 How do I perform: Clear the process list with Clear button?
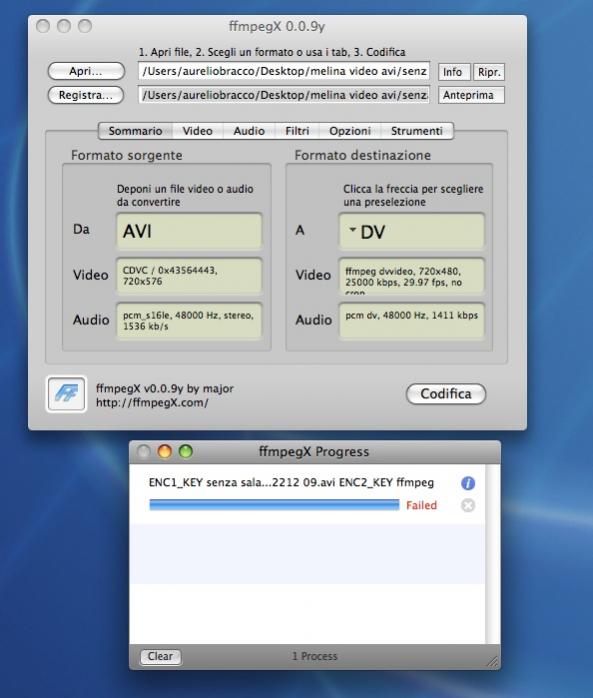pos(160,657)
